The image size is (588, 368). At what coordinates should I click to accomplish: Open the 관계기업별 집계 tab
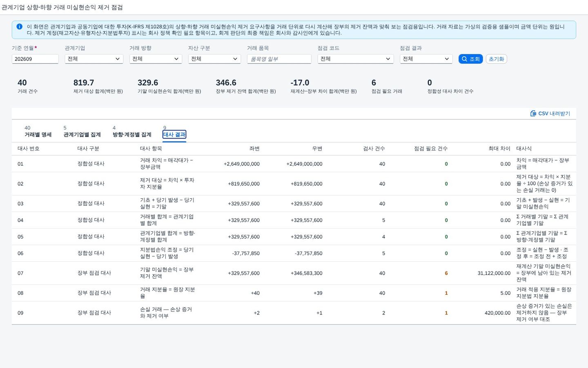(82, 132)
